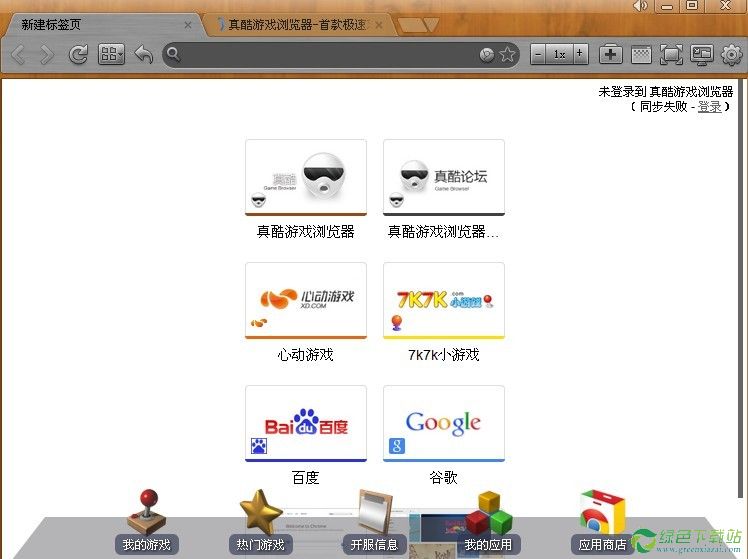
Task: Increase speed with the plus button
Action: [581, 55]
